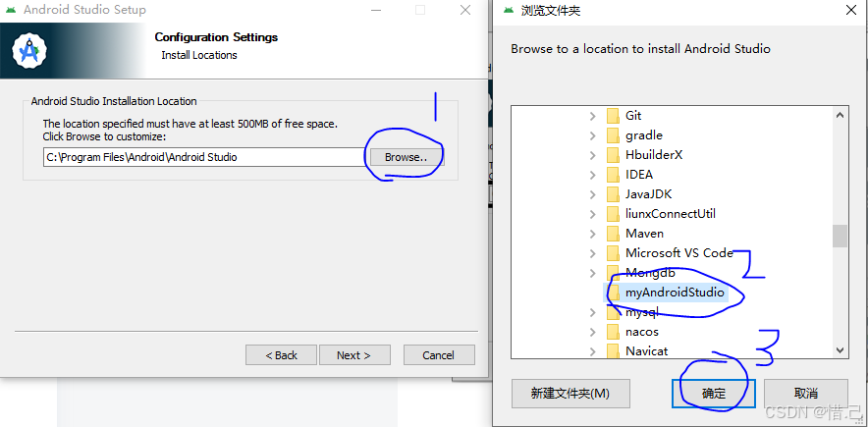Select the JavaJDK folder icon
Image resolution: width=868 pixels, height=427 pixels.
[613, 194]
